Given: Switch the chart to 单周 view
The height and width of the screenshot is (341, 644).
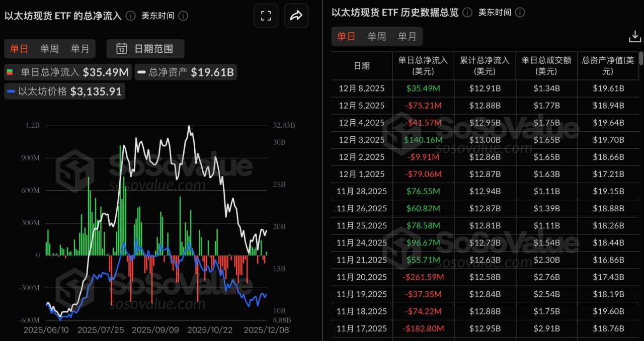Looking at the screenshot, I should (49, 49).
